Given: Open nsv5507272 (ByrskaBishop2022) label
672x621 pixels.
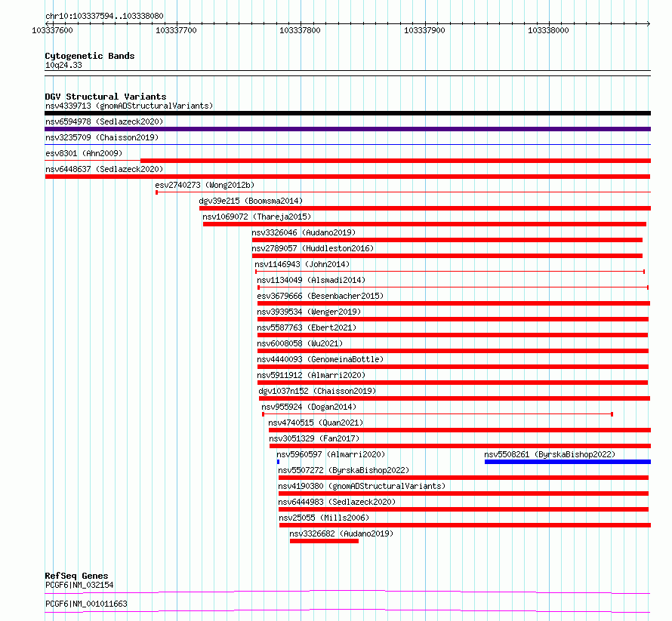Looking at the screenshot, I should (344, 470).
